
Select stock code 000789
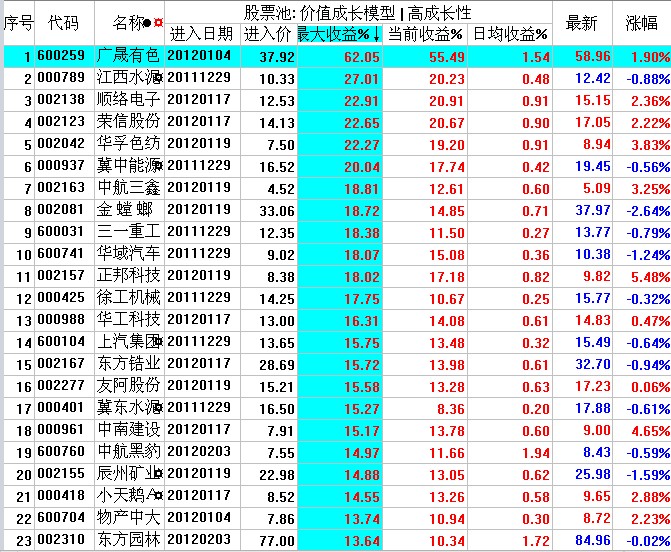(x=61, y=78)
